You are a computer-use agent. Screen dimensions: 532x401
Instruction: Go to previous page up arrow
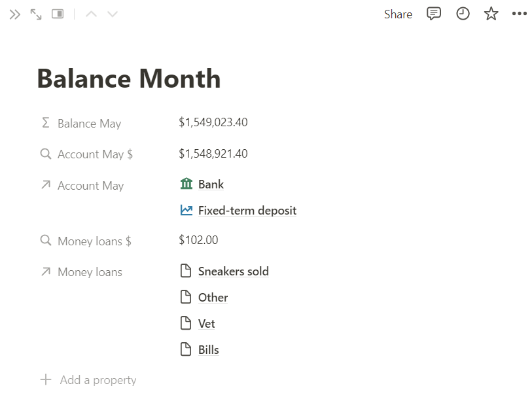(91, 14)
